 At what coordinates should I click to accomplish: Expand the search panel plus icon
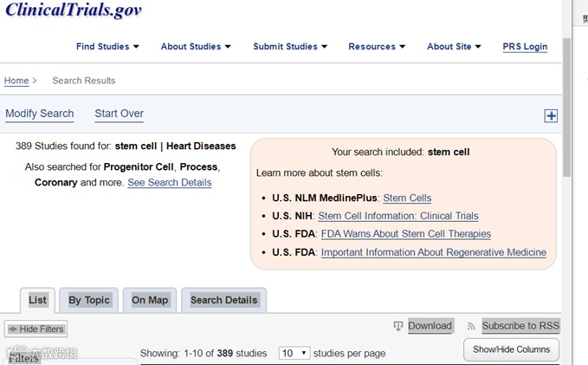(x=551, y=116)
